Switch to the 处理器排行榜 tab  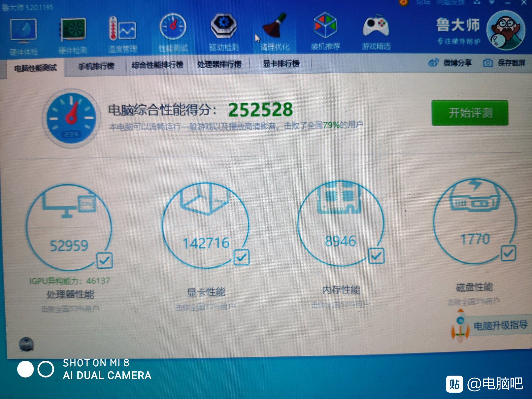click(219, 64)
